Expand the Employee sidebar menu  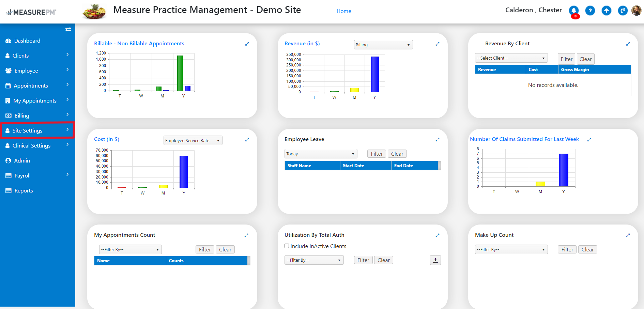(37, 71)
